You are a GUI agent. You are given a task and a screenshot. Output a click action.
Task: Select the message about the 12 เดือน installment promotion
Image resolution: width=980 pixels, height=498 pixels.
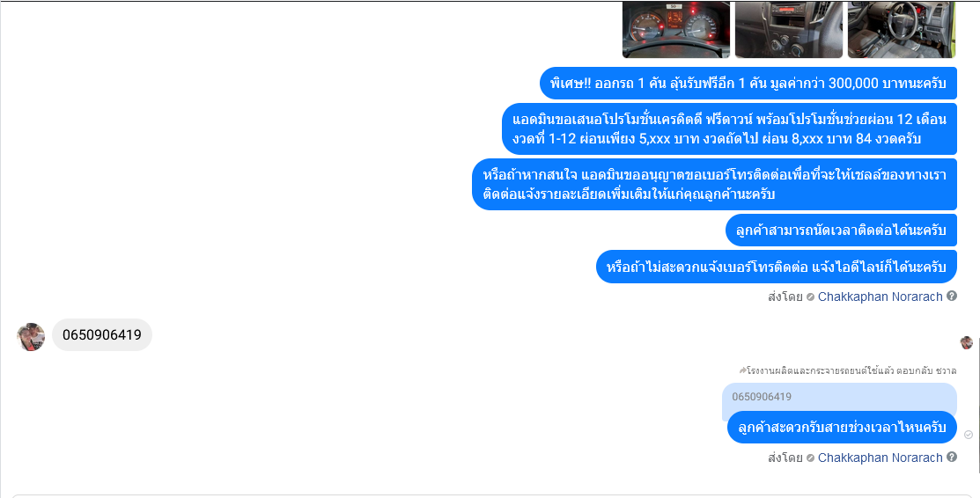(729, 128)
